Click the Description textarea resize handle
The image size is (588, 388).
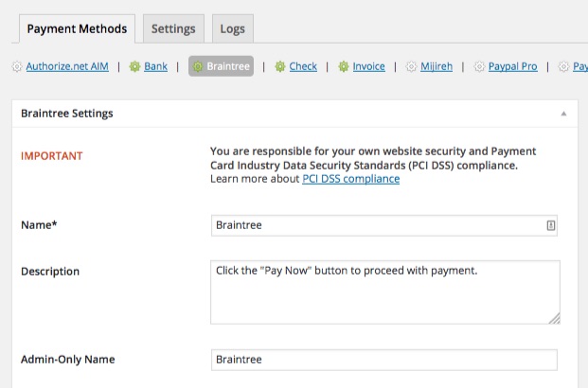555,319
